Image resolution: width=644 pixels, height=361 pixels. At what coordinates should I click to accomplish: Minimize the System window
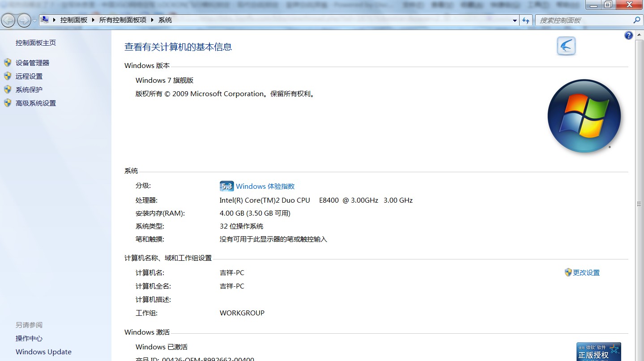coord(593,5)
